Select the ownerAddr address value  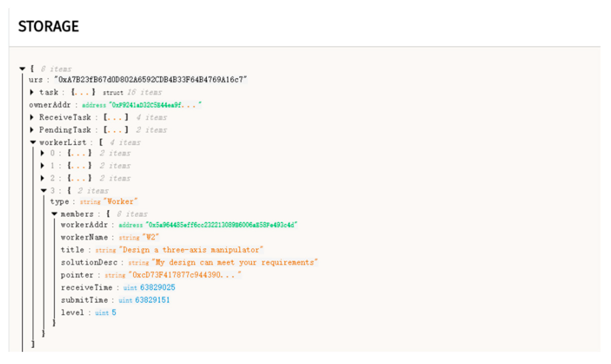click(155, 105)
